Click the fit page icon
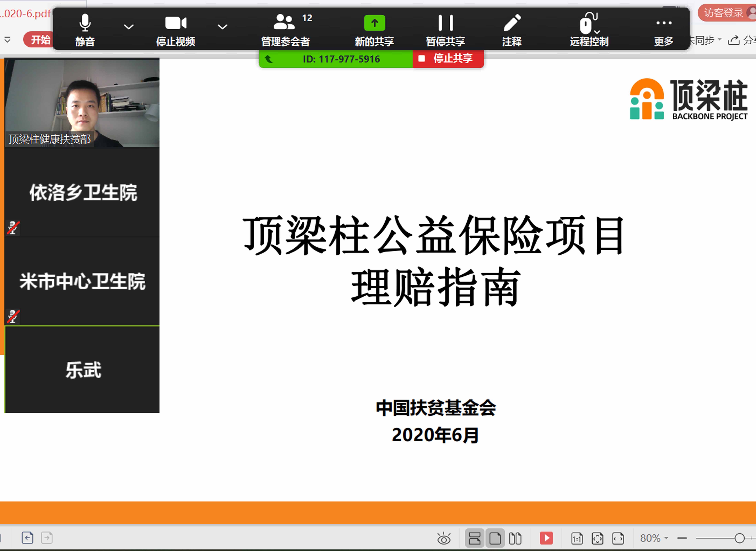The width and height of the screenshot is (756, 551). [x=598, y=538]
